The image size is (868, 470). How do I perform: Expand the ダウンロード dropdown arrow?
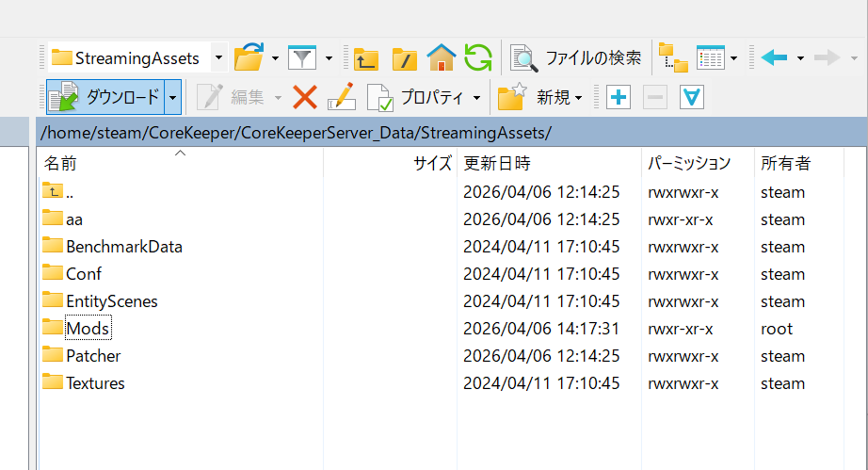pos(172,97)
